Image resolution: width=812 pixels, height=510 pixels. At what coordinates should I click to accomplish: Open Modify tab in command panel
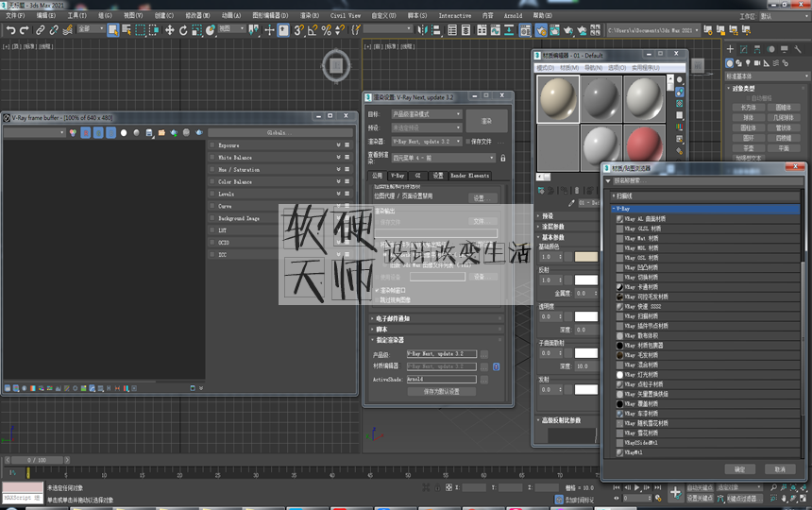[744, 49]
